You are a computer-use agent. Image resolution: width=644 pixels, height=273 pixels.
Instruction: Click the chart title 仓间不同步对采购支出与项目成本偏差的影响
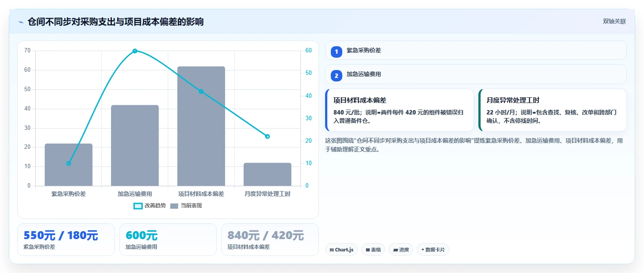click(115, 22)
